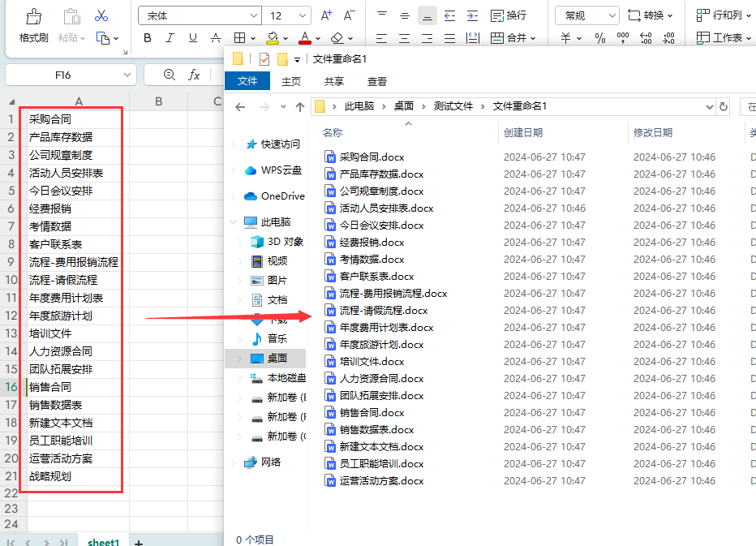Add a new sheet with plus icon
The height and width of the screenshot is (546, 756).
point(139,543)
